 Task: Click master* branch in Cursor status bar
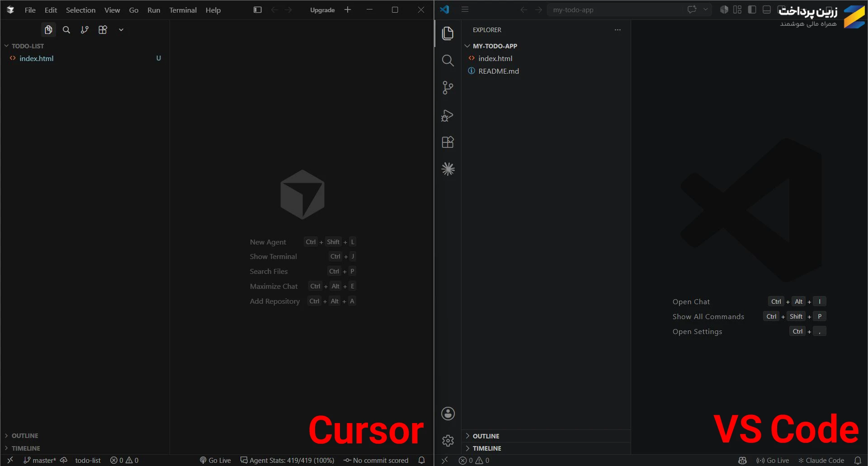click(40, 460)
